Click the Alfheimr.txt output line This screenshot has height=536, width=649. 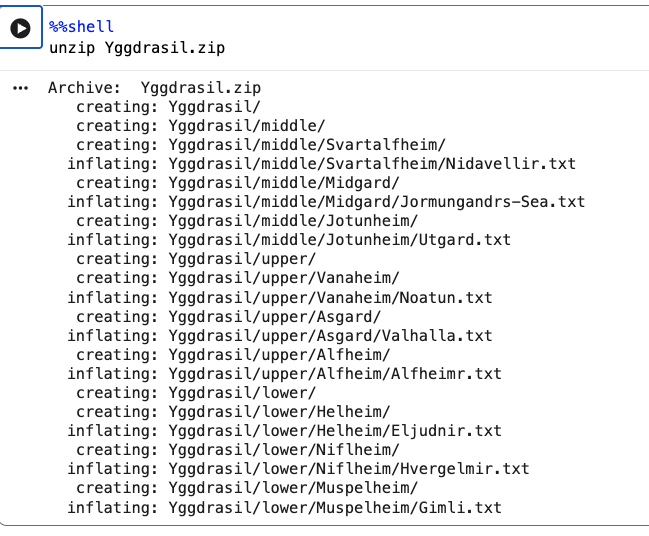284,374
